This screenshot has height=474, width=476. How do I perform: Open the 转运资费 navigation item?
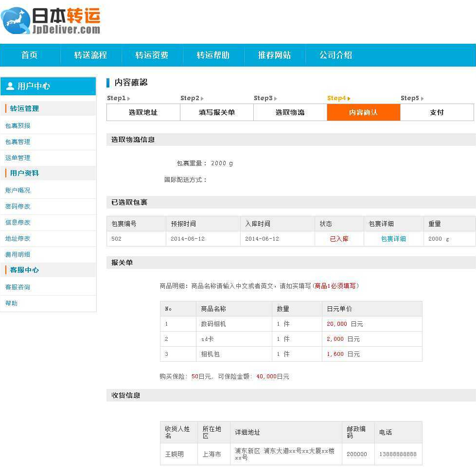(151, 55)
